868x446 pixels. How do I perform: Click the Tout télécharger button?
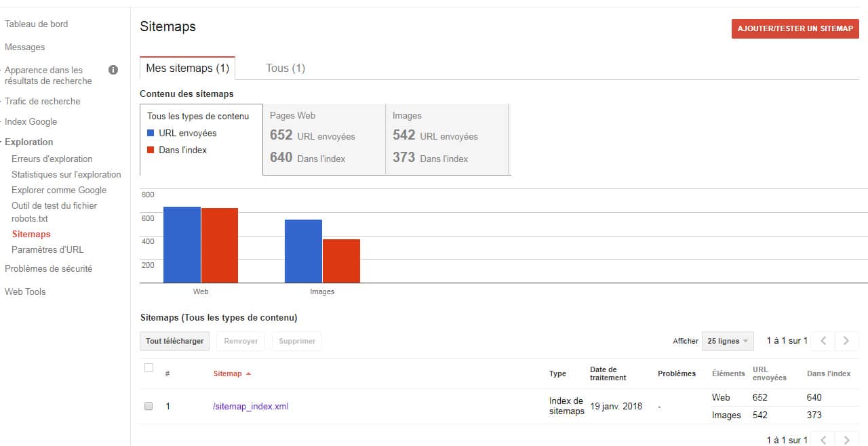(x=174, y=341)
